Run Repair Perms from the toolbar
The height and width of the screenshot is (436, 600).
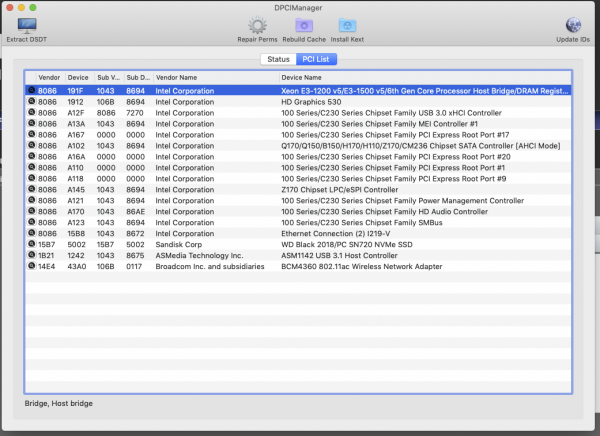257,25
